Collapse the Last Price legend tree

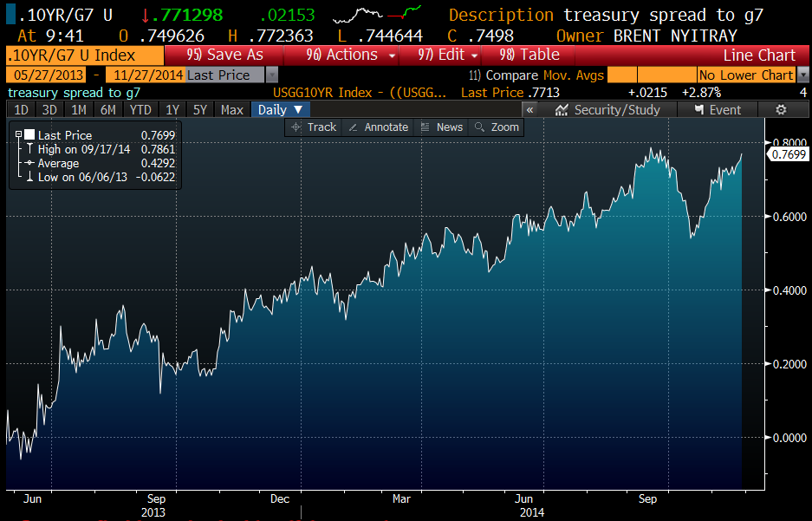click(x=18, y=135)
